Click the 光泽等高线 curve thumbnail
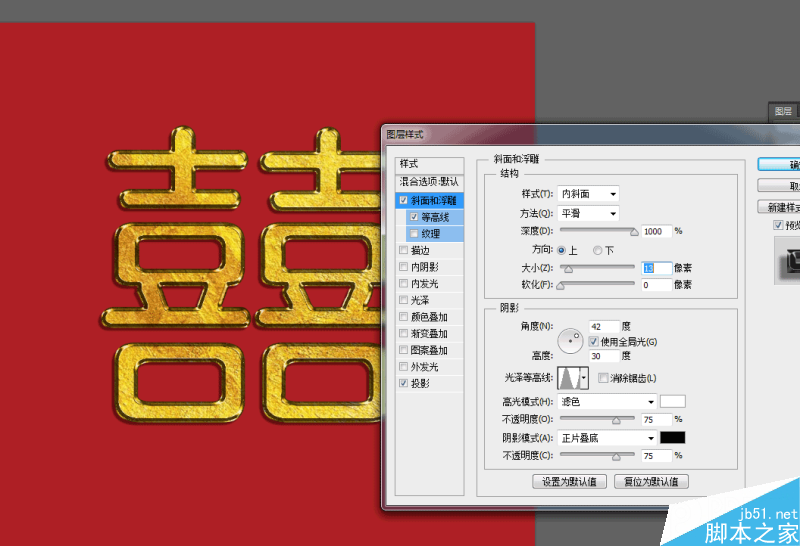 pyautogui.click(x=569, y=378)
